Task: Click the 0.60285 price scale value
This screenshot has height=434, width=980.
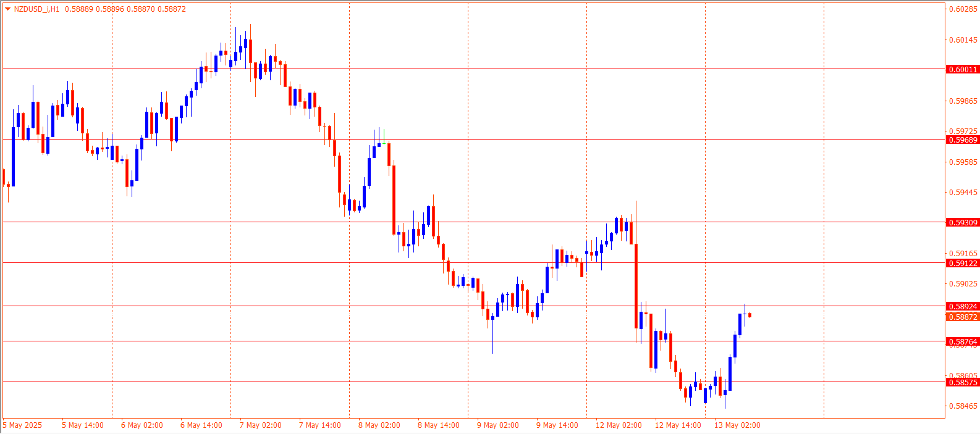Action: 963,9
